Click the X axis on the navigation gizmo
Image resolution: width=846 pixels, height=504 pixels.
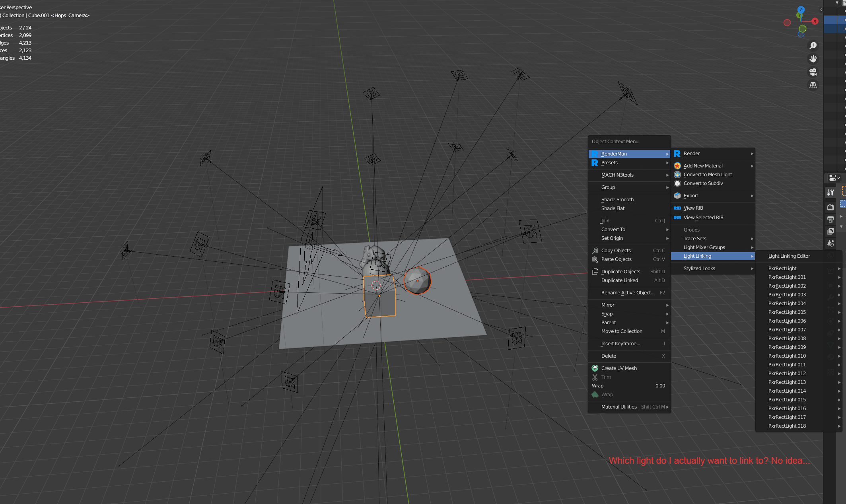(x=815, y=21)
